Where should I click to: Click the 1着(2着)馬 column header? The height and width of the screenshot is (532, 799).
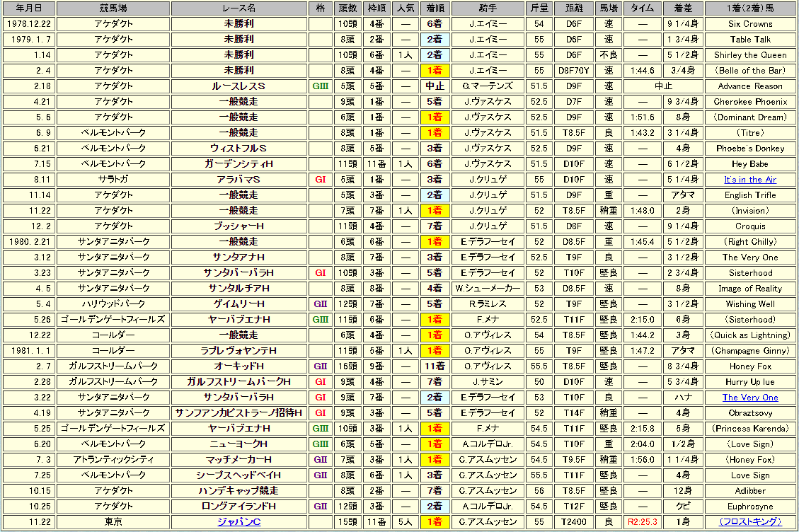(x=750, y=8)
